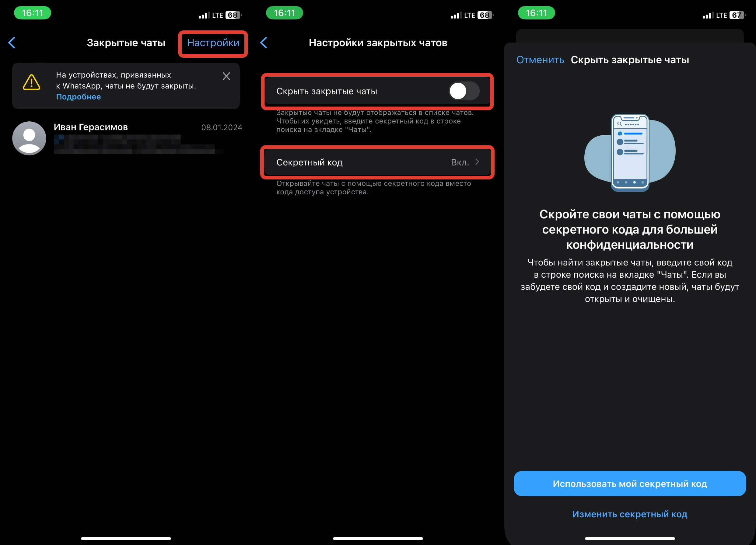Click the phone illustration in the sheet
The height and width of the screenshot is (545, 756).
[x=630, y=153]
